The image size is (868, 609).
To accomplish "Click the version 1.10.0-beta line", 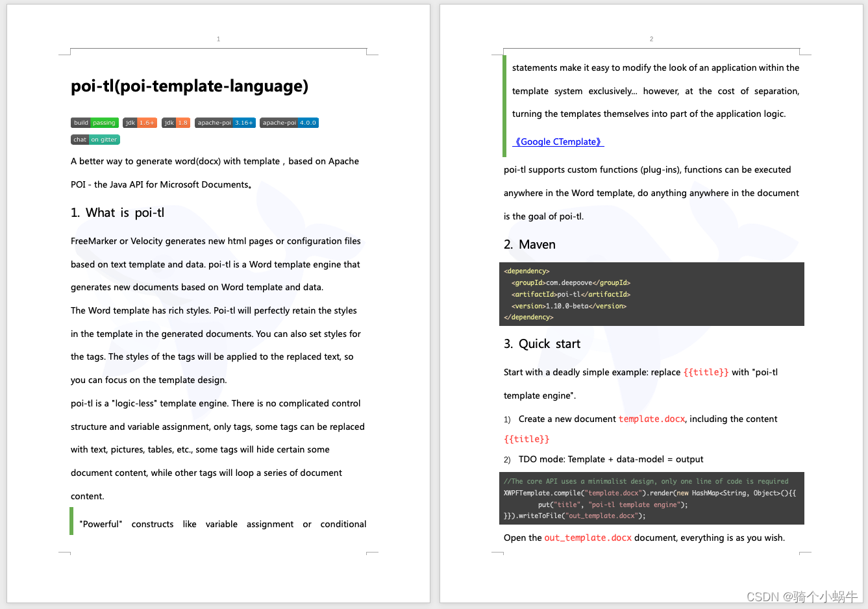I will 569,306.
